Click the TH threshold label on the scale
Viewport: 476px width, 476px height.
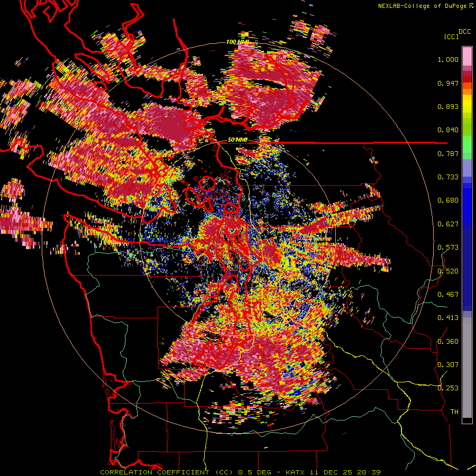click(454, 412)
